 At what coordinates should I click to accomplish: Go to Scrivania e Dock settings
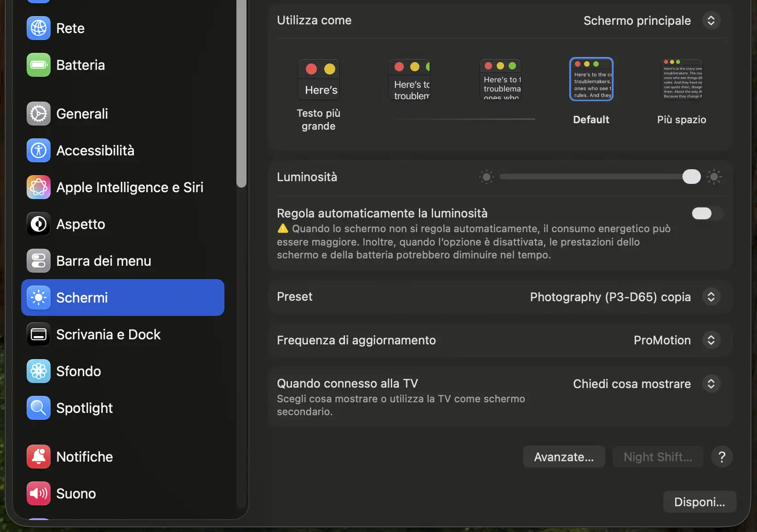[108, 334]
